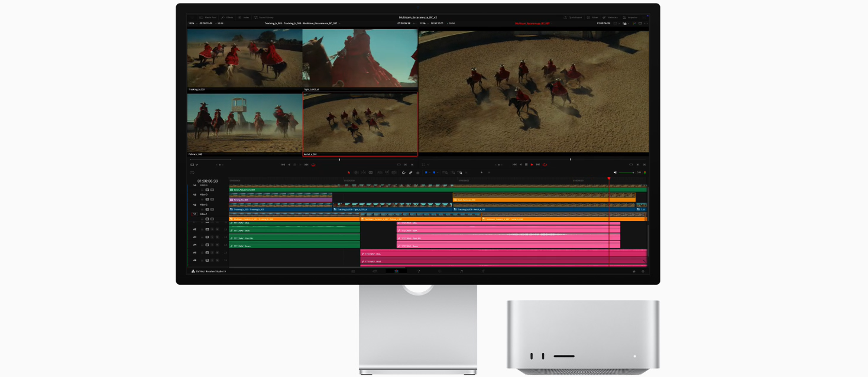Enable loop playback in timeline viewer

click(545, 164)
